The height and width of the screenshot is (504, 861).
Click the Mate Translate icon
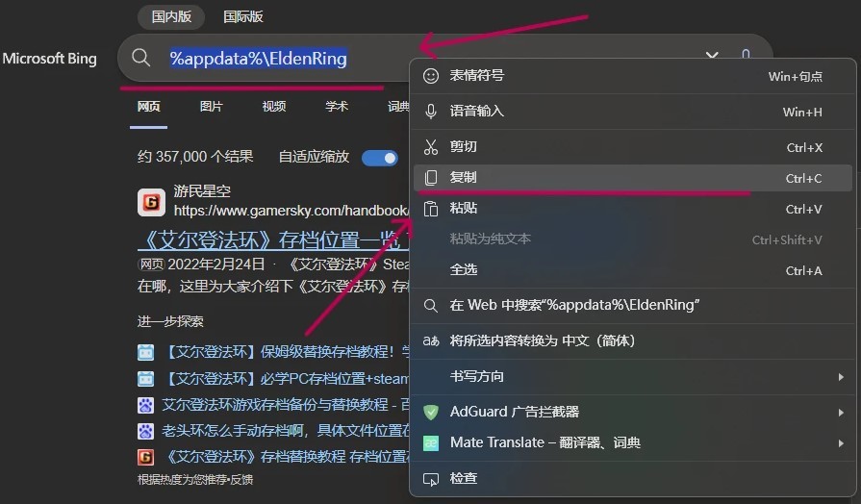tap(431, 442)
